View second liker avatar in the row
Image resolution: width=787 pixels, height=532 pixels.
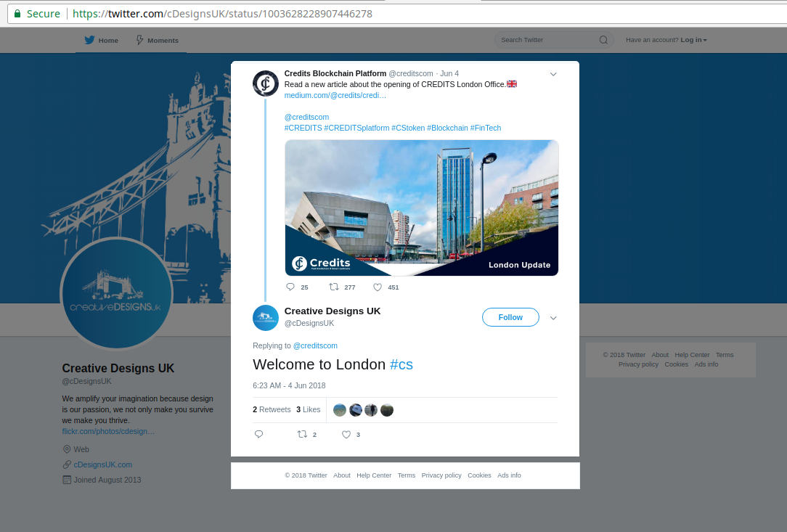point(355,410)
